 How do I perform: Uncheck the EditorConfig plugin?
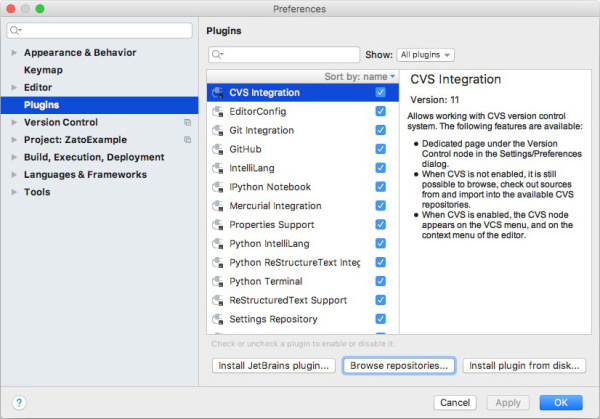[x=380, y=111]
